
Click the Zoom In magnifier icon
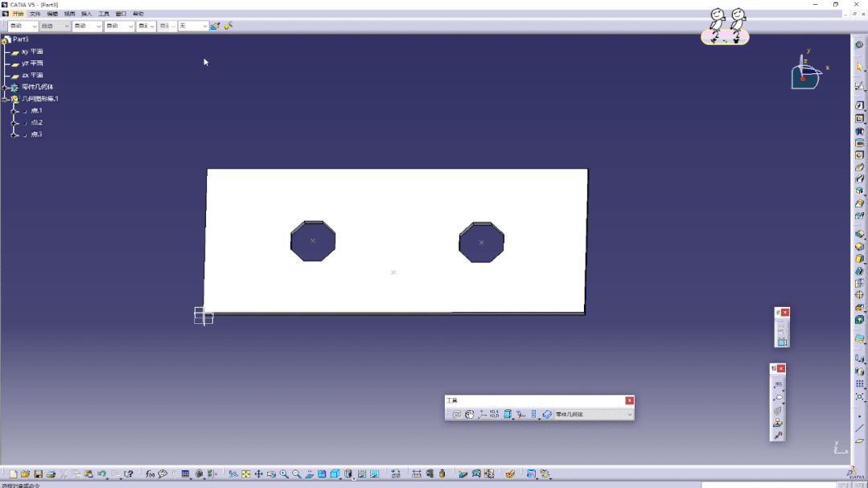284,474
